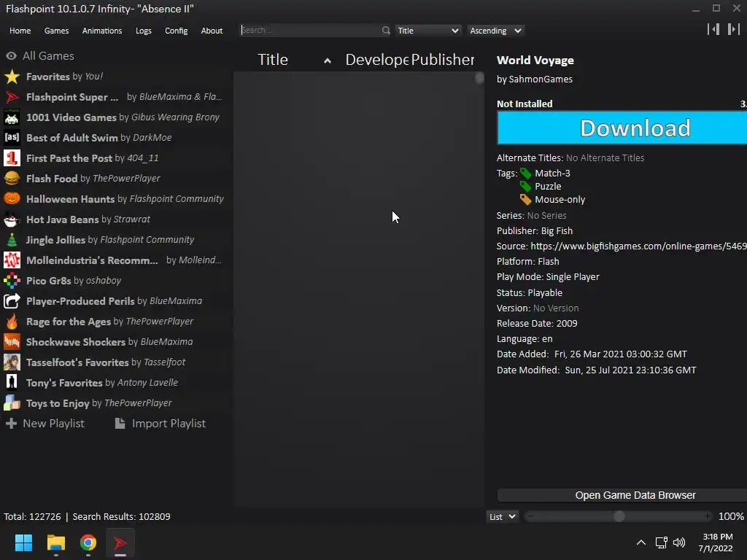
Task: Toggle Title column sort arrow
Action: coord(328,61)
